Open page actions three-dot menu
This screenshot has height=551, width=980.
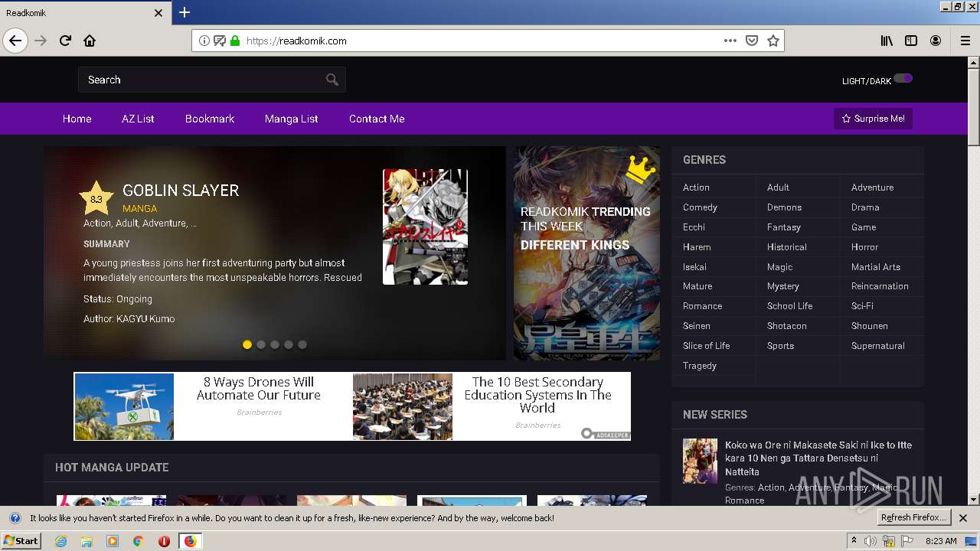click(x=730, y=41)
